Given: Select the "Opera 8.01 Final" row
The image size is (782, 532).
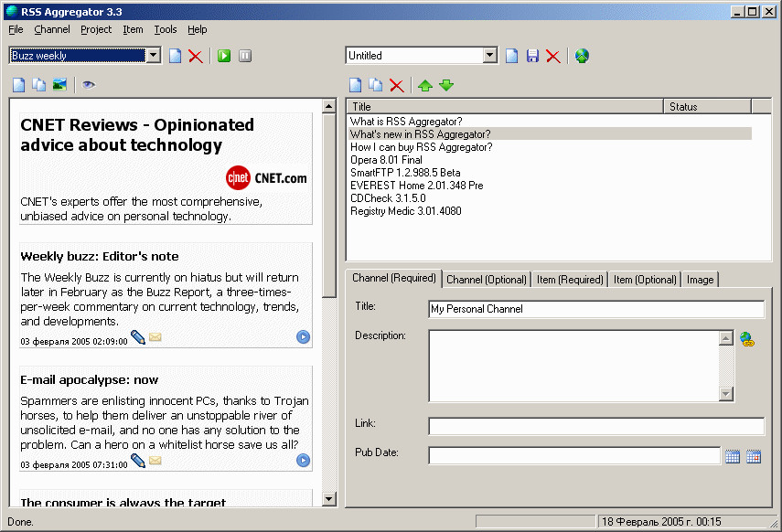Looking at the screenshot, I should [x=551, y=160].
